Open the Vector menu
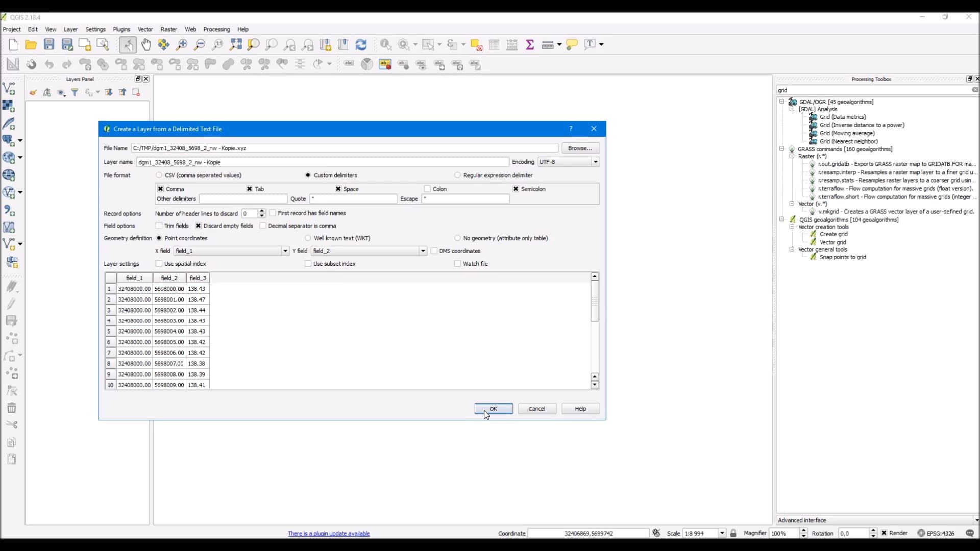 coord(146,30)
